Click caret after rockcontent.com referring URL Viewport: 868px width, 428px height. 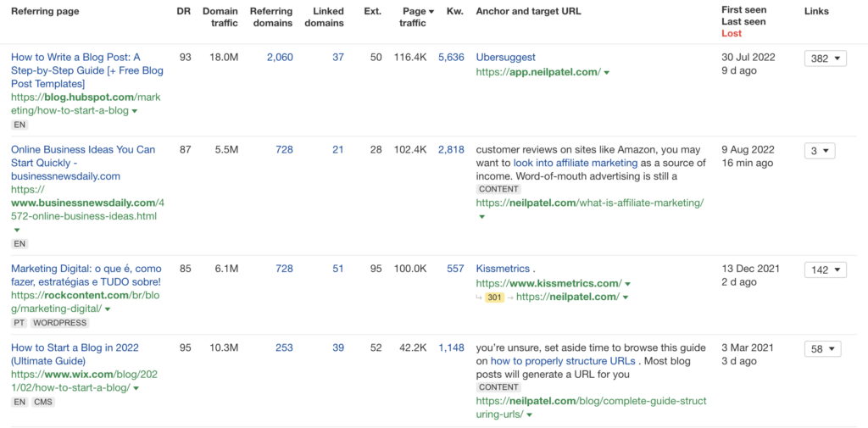click(x=109, y=309)
